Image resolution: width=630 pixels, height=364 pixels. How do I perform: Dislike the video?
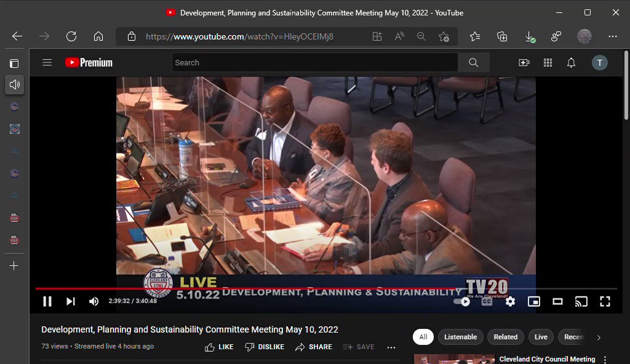click(x=265, y=347)
